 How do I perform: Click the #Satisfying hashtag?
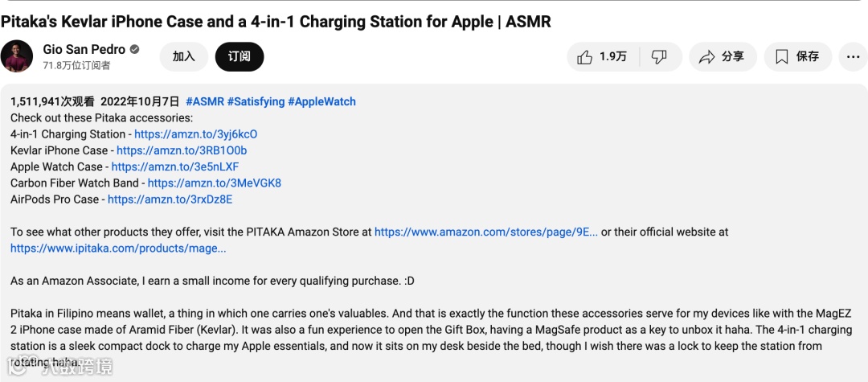tap(256, 101)
